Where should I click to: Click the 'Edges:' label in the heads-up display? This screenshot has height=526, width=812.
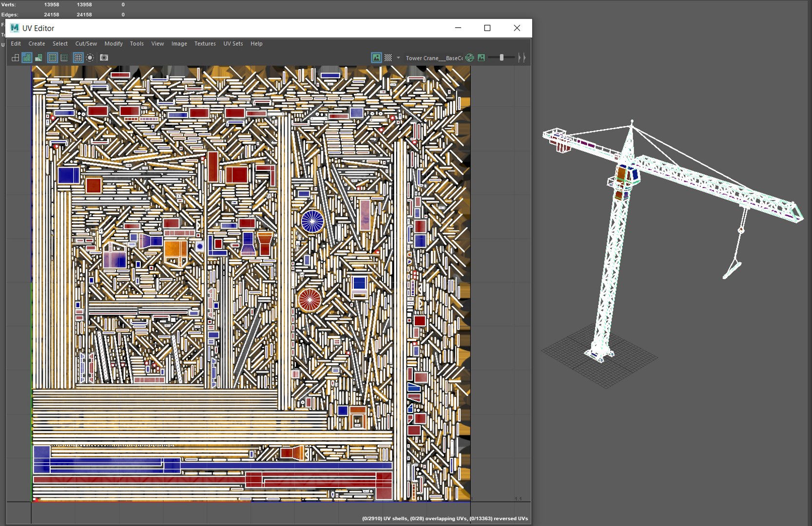click(10, 15)
